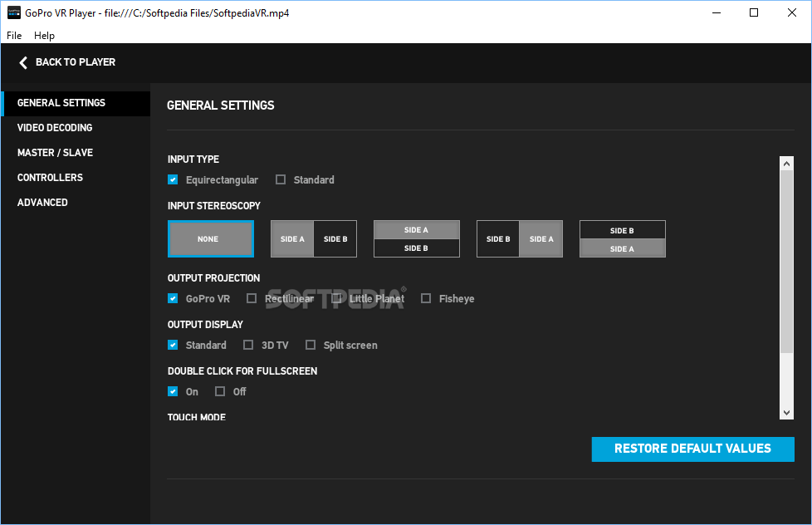This screenshot has height=525, width=812.
Task: Click the OUTPUT PROJECTION heading text
Action: [x=214, y=278]
